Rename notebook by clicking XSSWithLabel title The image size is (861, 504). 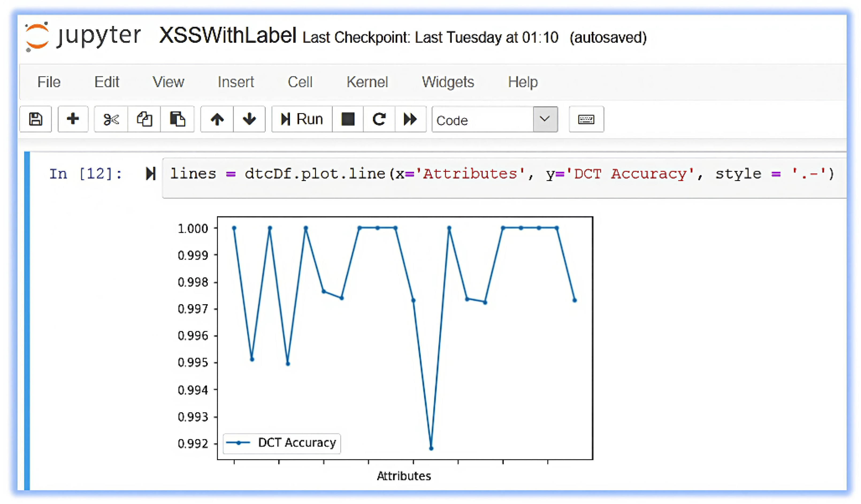[228, 36]
